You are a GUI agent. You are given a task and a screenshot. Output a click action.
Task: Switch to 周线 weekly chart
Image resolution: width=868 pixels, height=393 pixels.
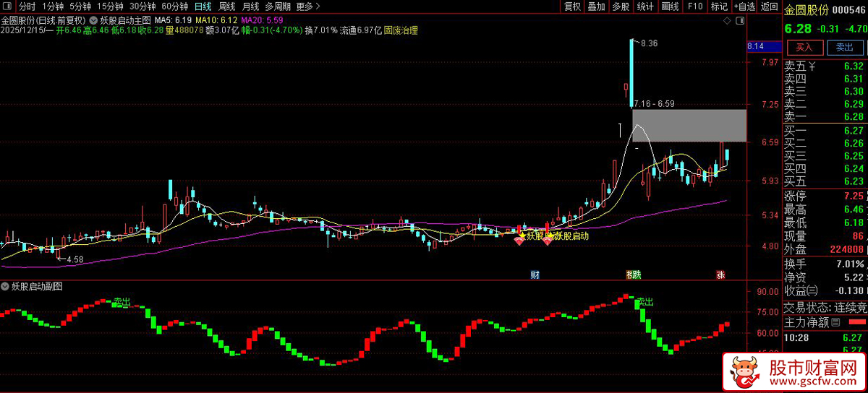[x=227, y=7]
